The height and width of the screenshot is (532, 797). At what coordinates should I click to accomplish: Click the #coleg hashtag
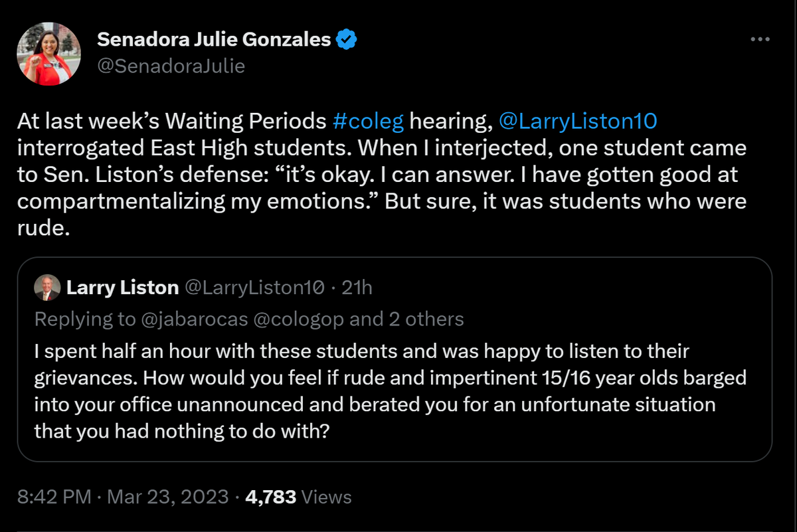[367, 121]
